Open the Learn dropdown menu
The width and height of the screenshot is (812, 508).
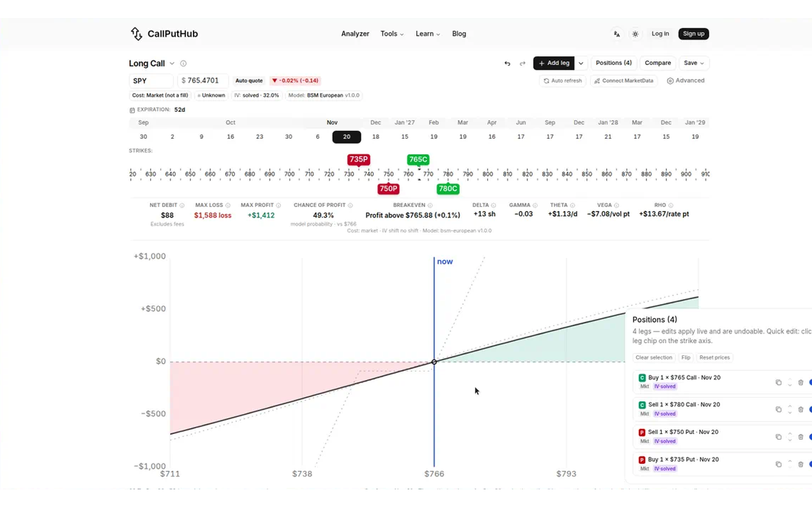point(427,34)
